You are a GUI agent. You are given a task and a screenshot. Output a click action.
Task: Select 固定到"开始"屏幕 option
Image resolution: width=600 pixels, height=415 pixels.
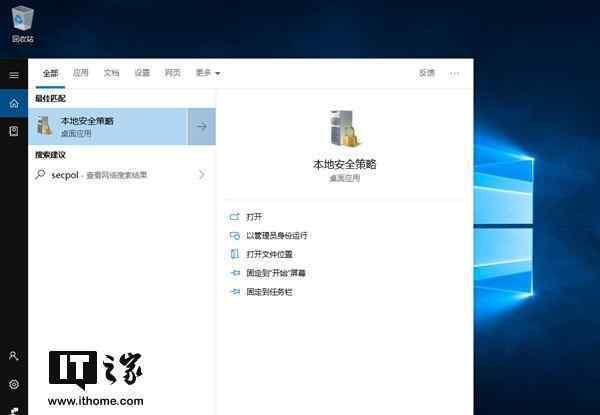[276, 273]
